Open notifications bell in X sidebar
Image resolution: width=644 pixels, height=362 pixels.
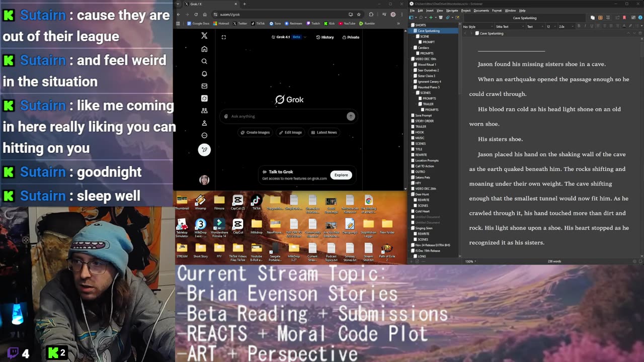[x=204, y=73]
